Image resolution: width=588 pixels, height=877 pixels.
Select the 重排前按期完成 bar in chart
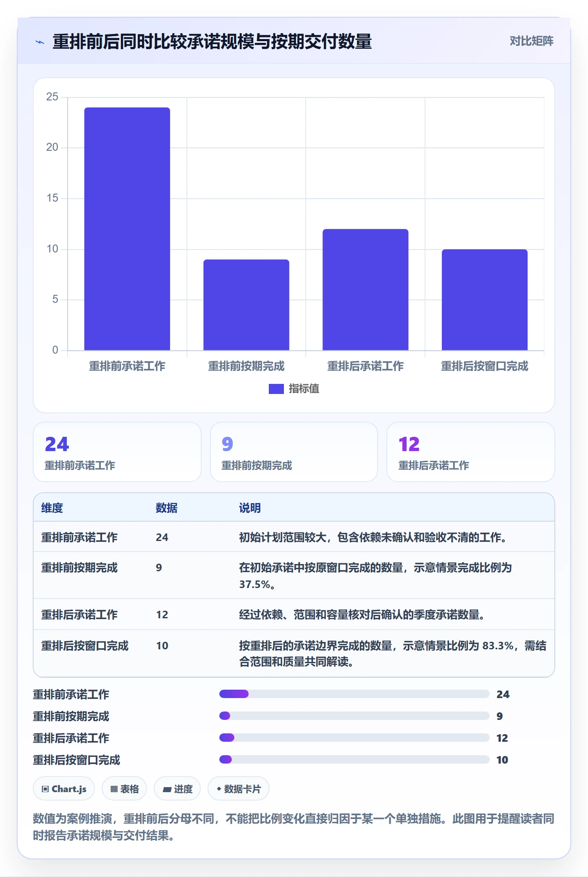(246, 305)
